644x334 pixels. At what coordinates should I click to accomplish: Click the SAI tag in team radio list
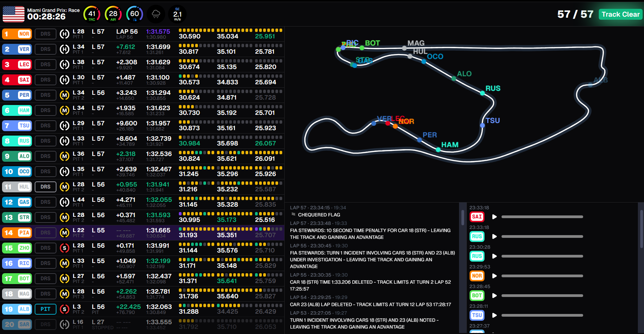477,217
